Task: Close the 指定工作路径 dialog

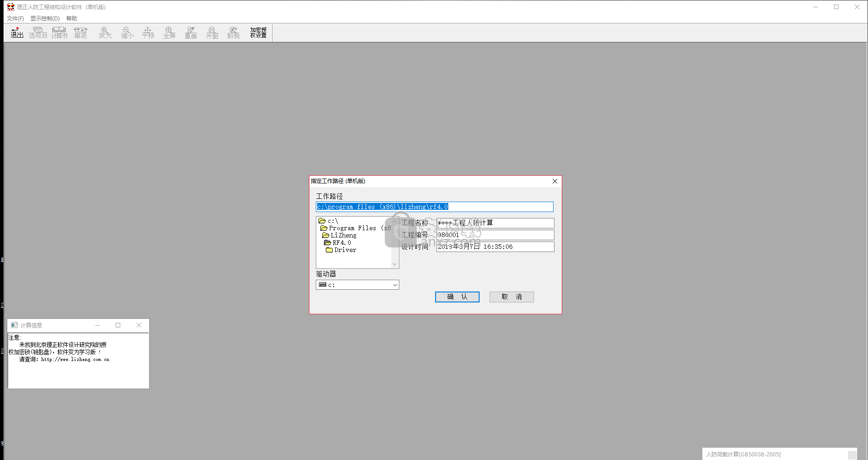Action: pos(554,181)
